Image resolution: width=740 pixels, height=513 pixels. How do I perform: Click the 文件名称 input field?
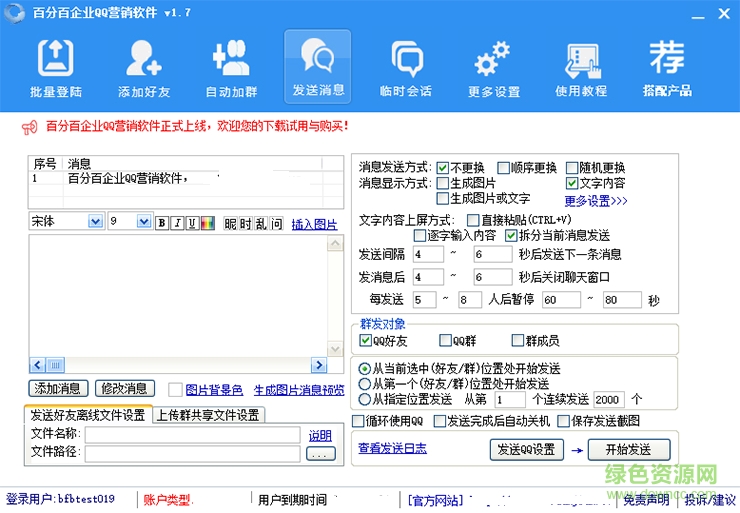192,435
